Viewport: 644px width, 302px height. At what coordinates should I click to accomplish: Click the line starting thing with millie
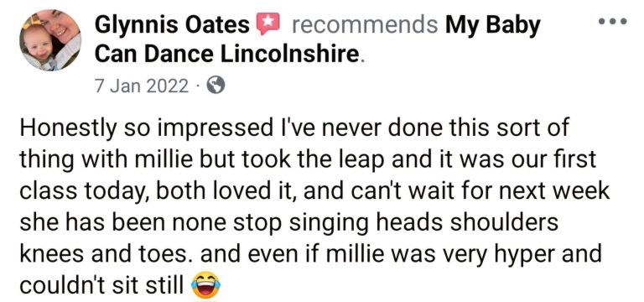[307, 161]
